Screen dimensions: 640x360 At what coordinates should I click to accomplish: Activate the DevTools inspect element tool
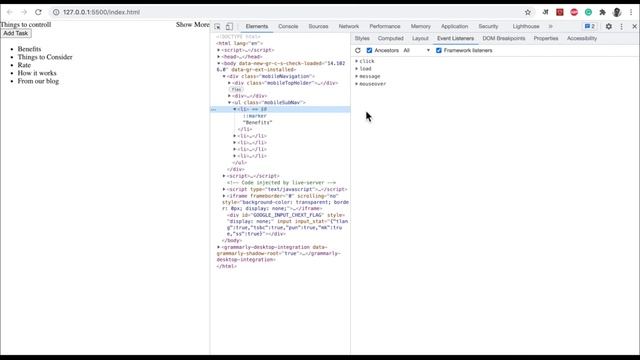(x=218, y=27)
